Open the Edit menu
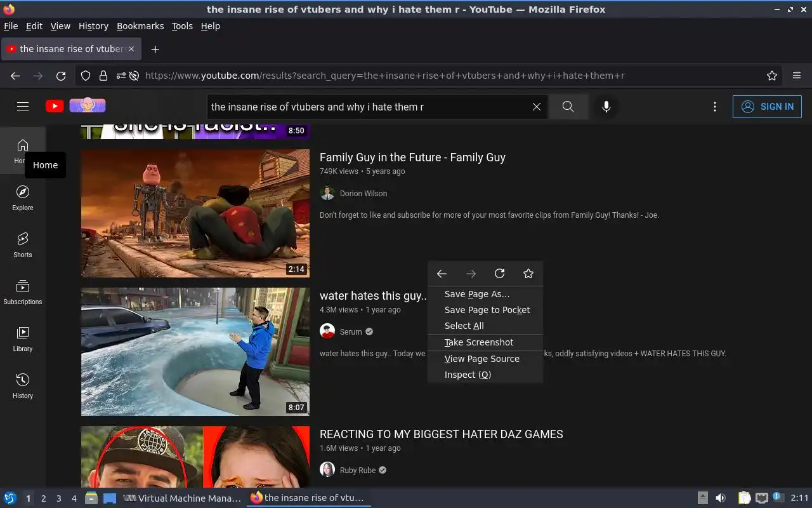The image size is (812, 508). [34, 26]
